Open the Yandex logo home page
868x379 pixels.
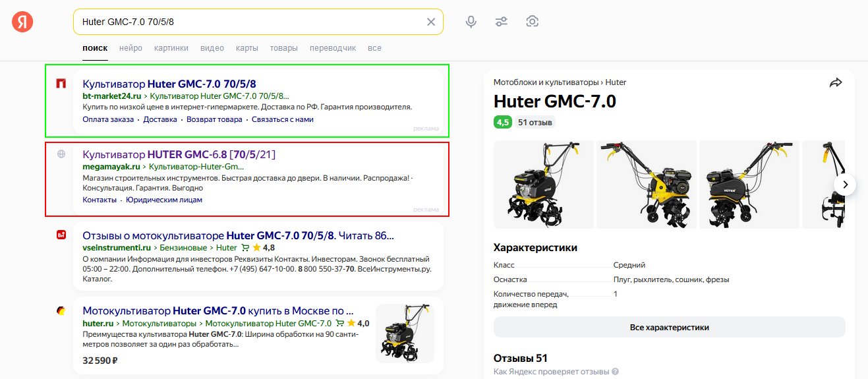tap(22, 22)
